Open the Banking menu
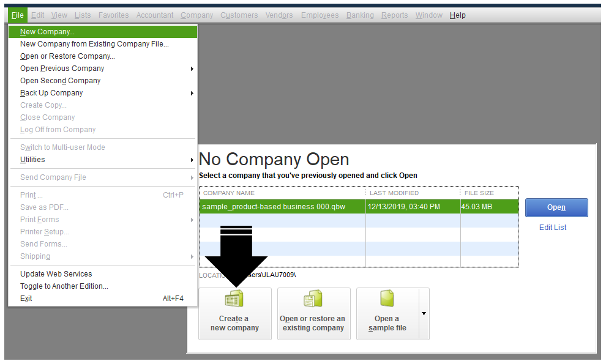The height and width of the screenshot is (364, 606). tap(360, 15)
